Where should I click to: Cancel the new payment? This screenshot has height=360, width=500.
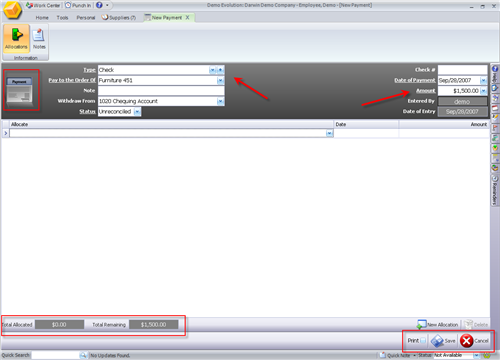pyautogui.click(x=474, y=341)
